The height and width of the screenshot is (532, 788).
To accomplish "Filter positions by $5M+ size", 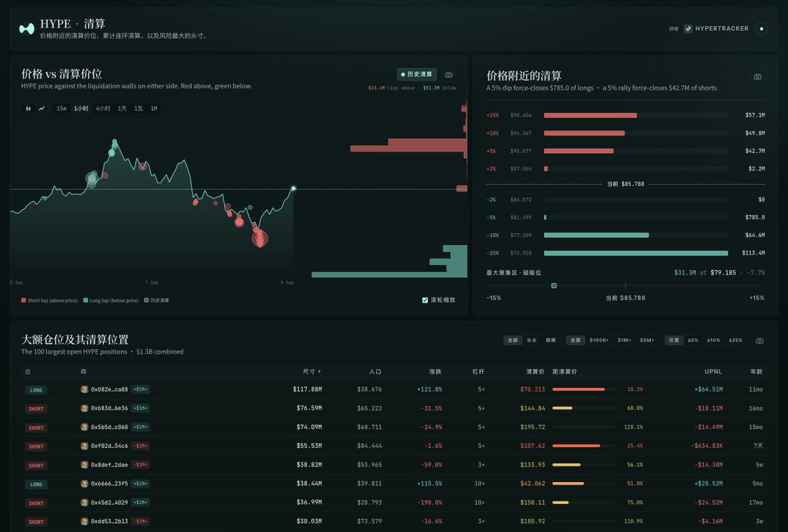I will point(647,340).
